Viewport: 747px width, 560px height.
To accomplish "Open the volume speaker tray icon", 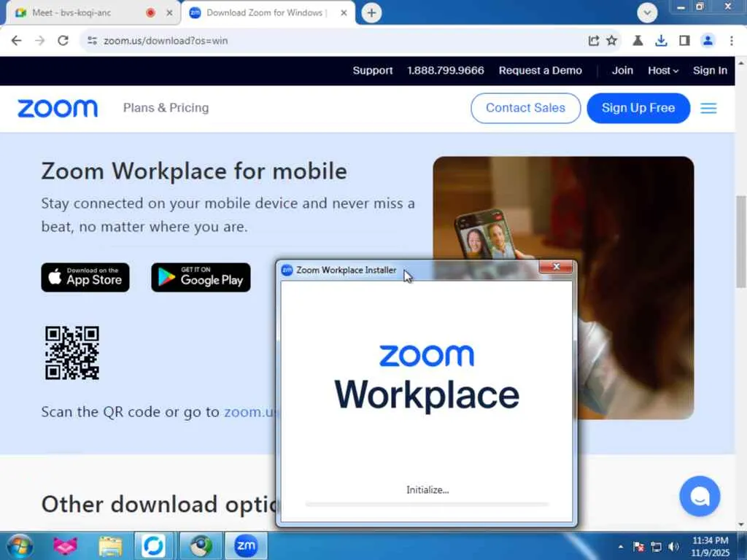I will click(673, 547).
